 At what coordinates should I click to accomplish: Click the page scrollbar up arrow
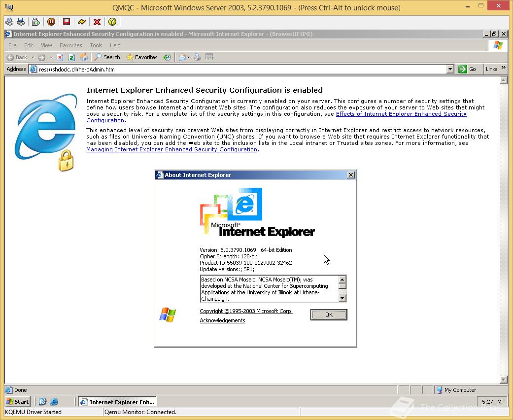pos(504,80)
